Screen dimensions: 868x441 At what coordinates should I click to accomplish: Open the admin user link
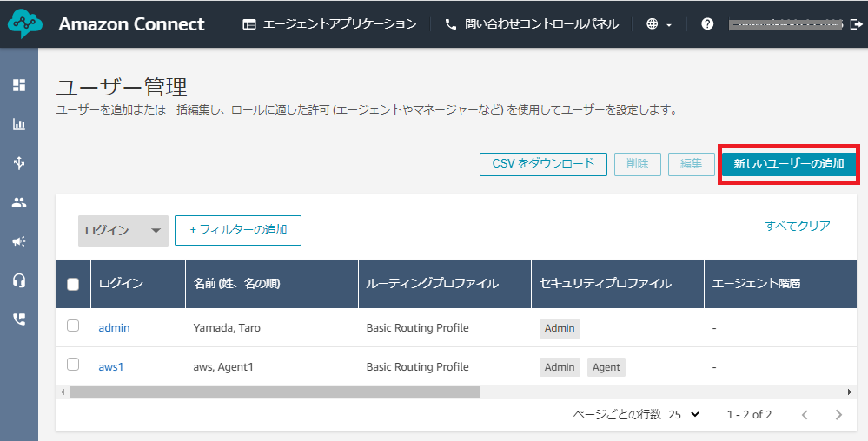tap(114, 327)
